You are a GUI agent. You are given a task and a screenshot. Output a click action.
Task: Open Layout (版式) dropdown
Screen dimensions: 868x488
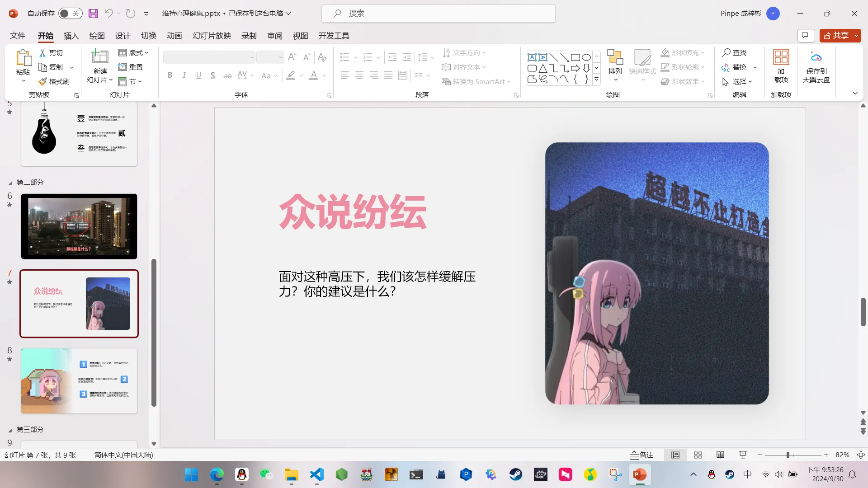pos(133,53)
